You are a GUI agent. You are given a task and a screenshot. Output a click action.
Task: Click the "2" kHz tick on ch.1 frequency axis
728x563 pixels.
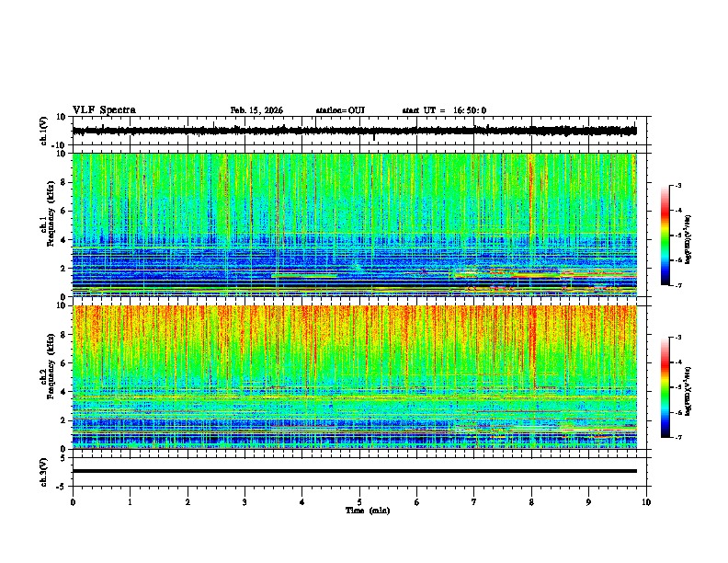coord(63,269)
